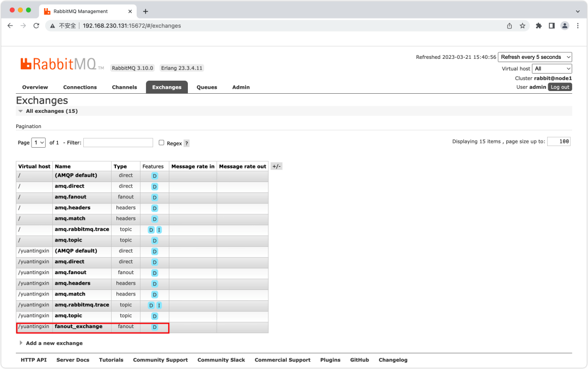Open the Regex help icon
The height and width of the screenshot is (369, 588).
click(186, 143)
